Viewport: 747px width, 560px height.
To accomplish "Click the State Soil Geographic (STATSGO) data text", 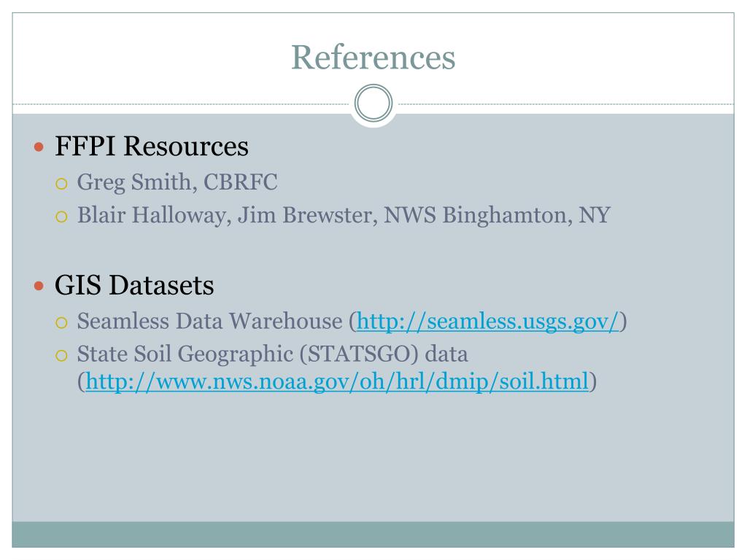I will point(273,354).
